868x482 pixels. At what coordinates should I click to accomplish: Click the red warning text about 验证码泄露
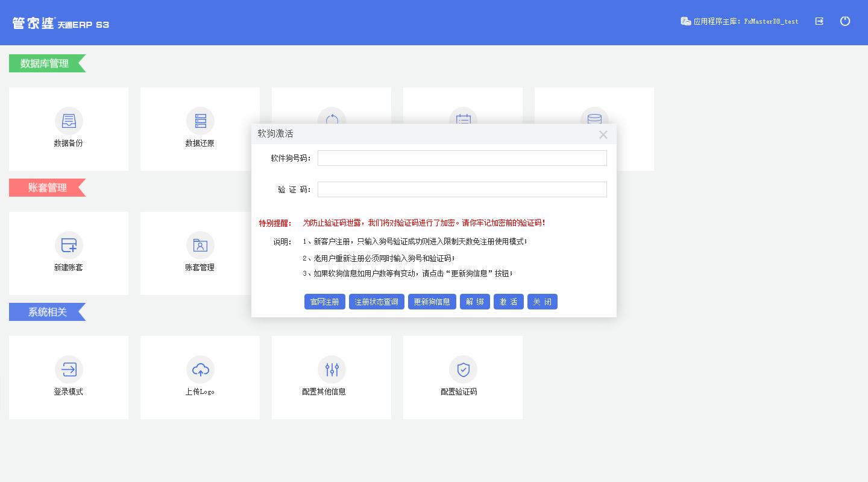pos(424,223)
